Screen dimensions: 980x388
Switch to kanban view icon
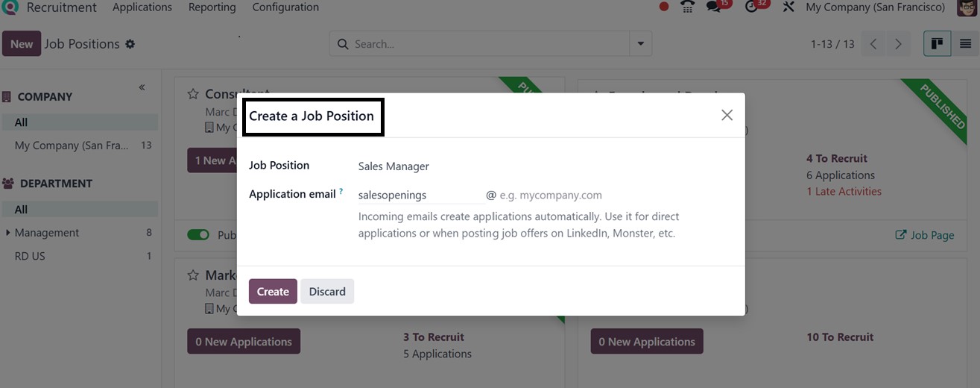point(938,44)
